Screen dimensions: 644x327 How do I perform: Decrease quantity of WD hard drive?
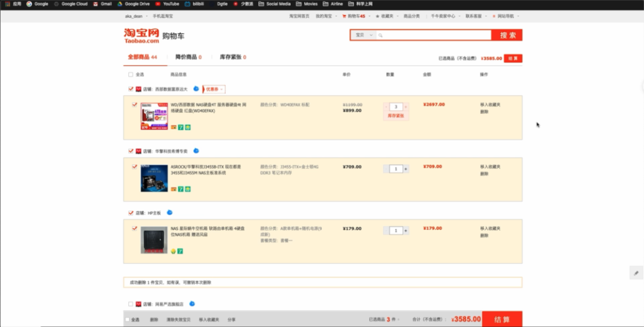coord(386,107)
